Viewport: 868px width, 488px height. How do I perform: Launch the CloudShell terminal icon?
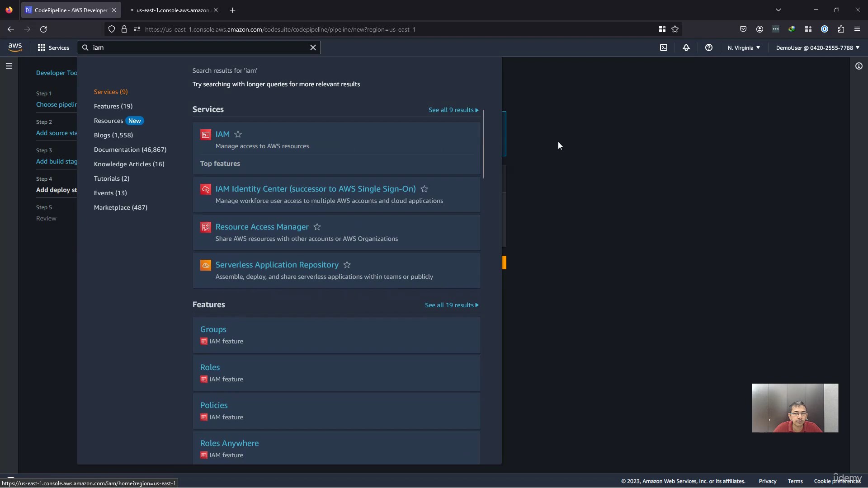[664, 47]
